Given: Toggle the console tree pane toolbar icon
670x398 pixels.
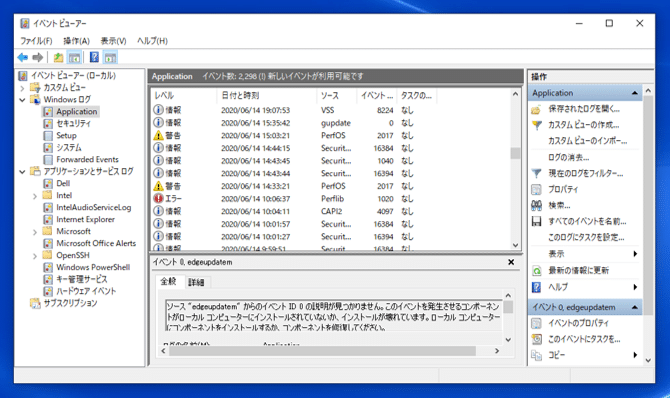Looking at the screenshot, I should pos(74,57).
